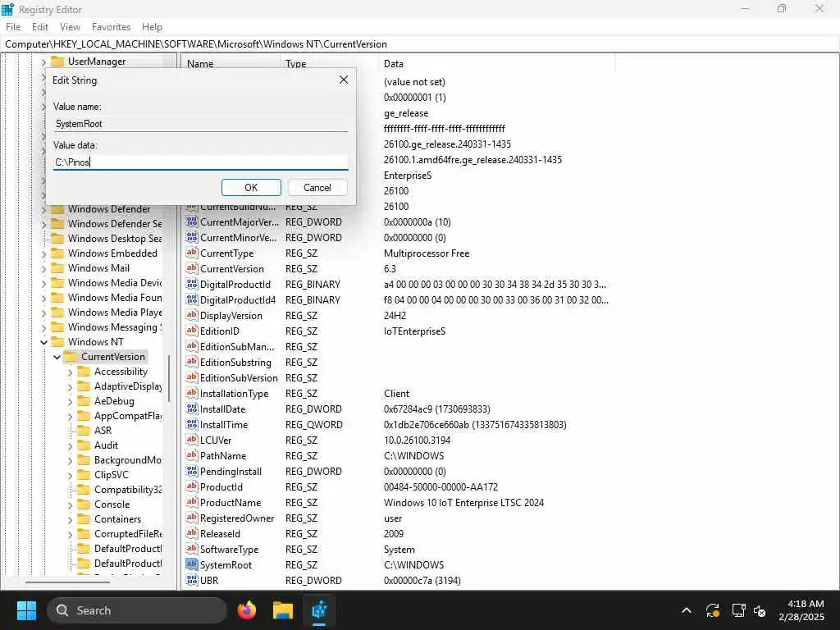Select the Windows Media Player key
The height and width of the screenshot is (630, 840).
[x=115, y=313]
